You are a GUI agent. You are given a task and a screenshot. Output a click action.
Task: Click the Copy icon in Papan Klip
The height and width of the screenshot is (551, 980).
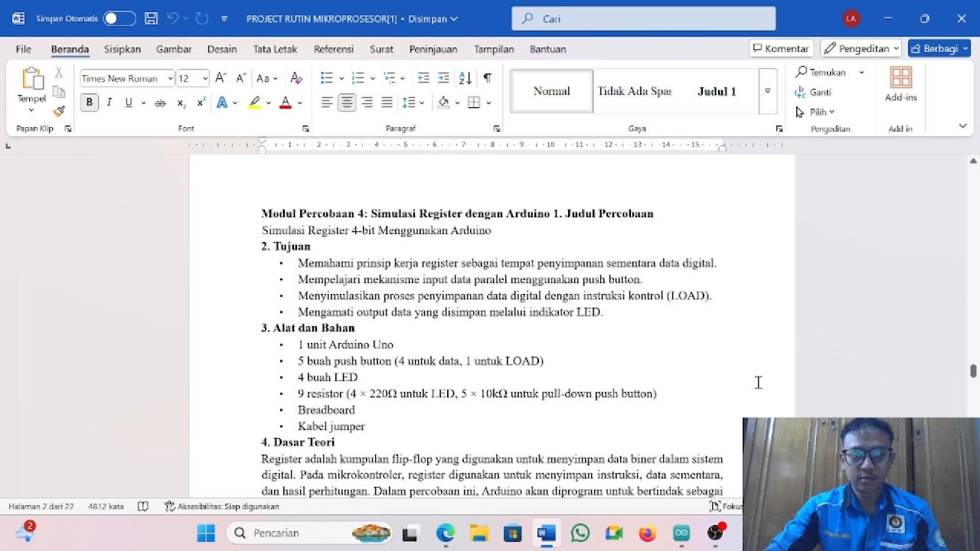tap(59, 92)
